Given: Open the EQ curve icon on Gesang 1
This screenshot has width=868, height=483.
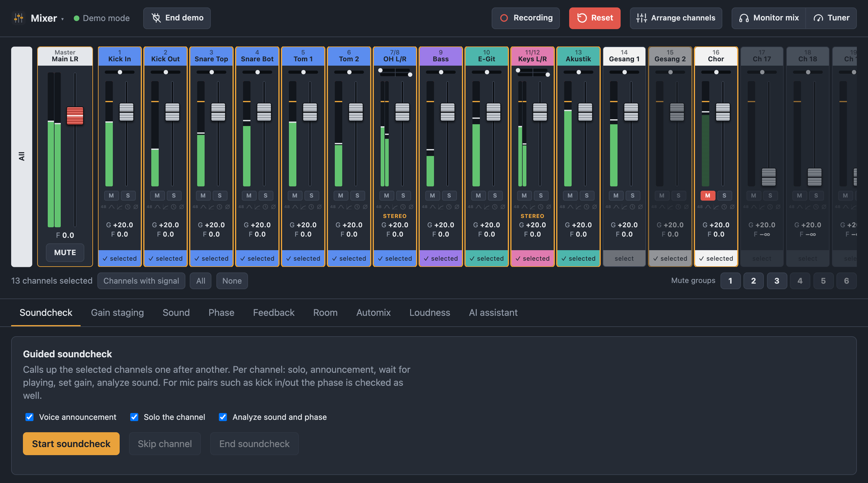Looking at the screenshot, I should 616,207.
